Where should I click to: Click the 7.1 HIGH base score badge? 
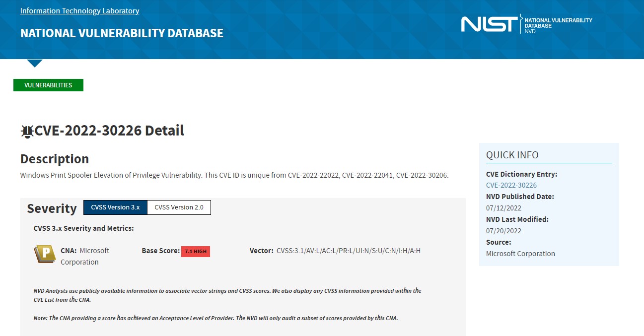click(196, 252)
